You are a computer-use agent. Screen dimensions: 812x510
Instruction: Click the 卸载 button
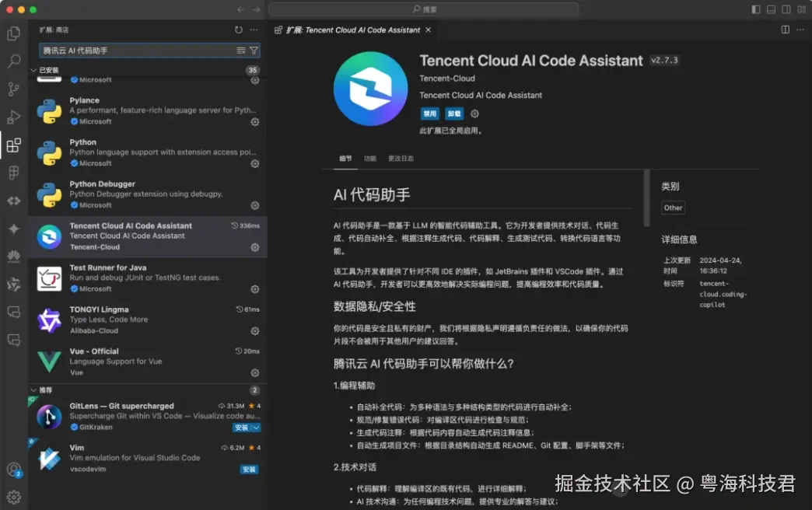click(x=454, y=114)
